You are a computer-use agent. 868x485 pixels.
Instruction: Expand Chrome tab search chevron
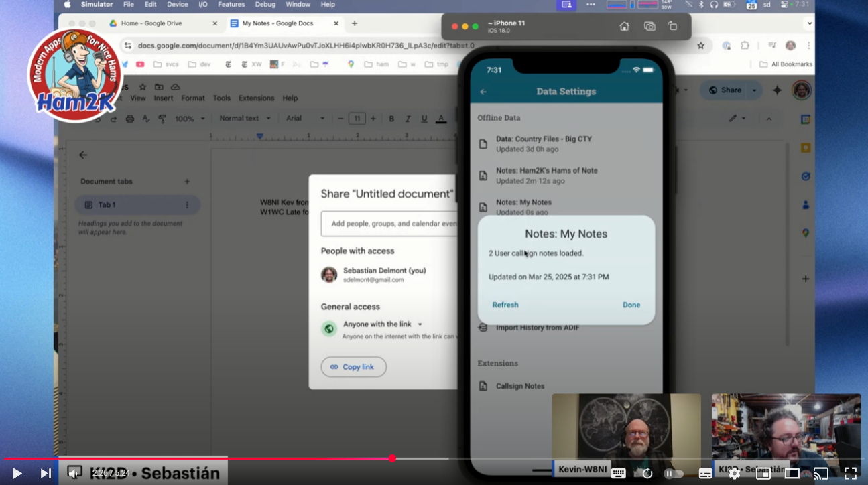(x=810, y=23)
